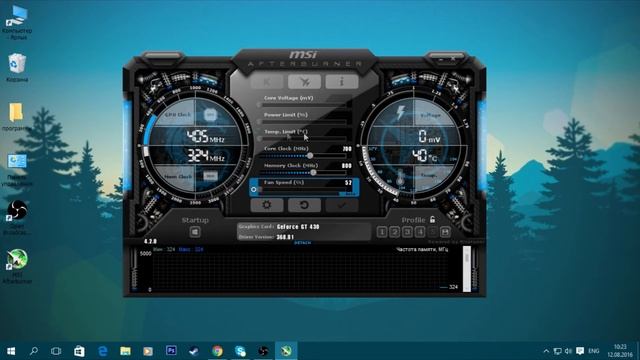Minimize the Afterburner window
The image size is (640, 360).
pyautogui.click(x=441, y=60)
